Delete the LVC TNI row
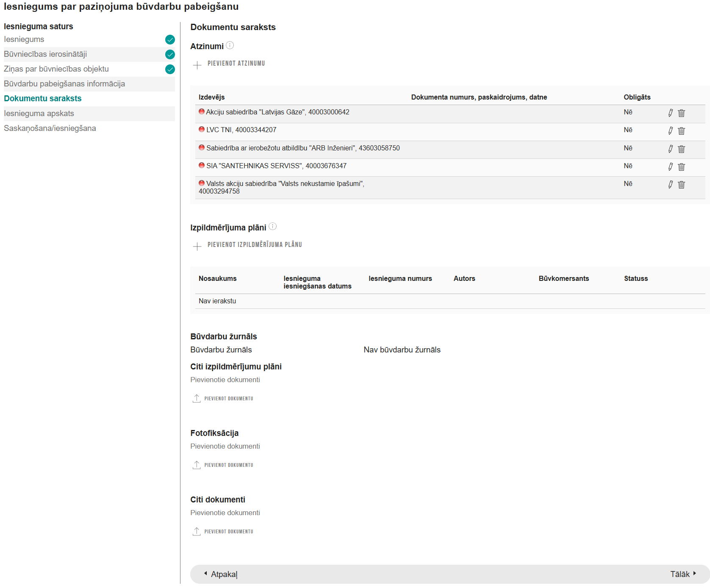 681,131
